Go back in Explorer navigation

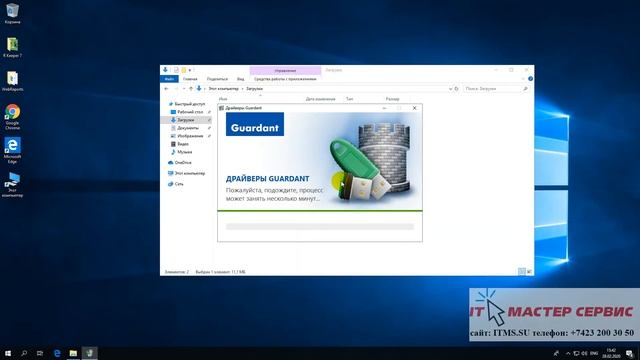coord(166,89)
